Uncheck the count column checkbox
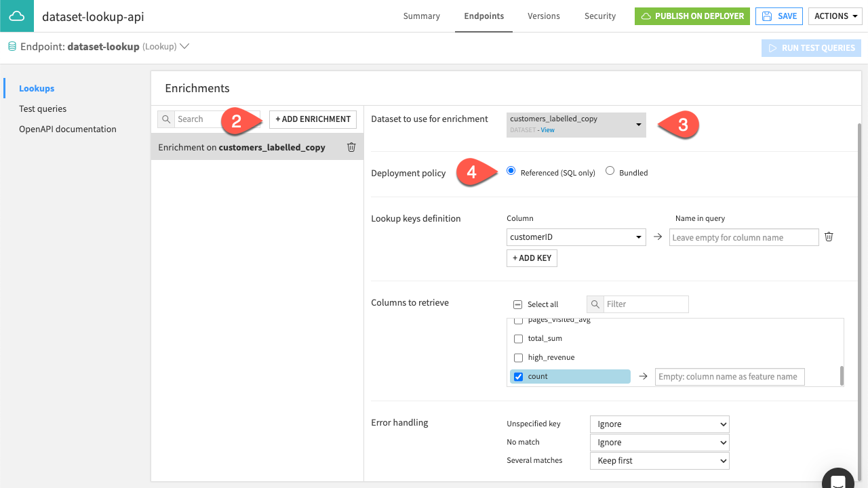This screenshot has height=488, width=868. tap(518, 376)
